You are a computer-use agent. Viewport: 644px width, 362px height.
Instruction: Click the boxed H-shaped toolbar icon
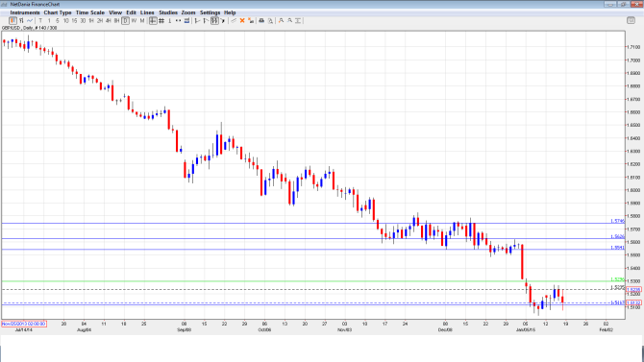click(214, 20)
